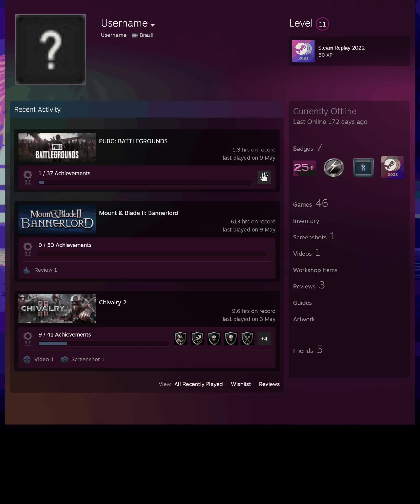
Task: Click the 25+ game collector badge
Action: pos(304,167)
